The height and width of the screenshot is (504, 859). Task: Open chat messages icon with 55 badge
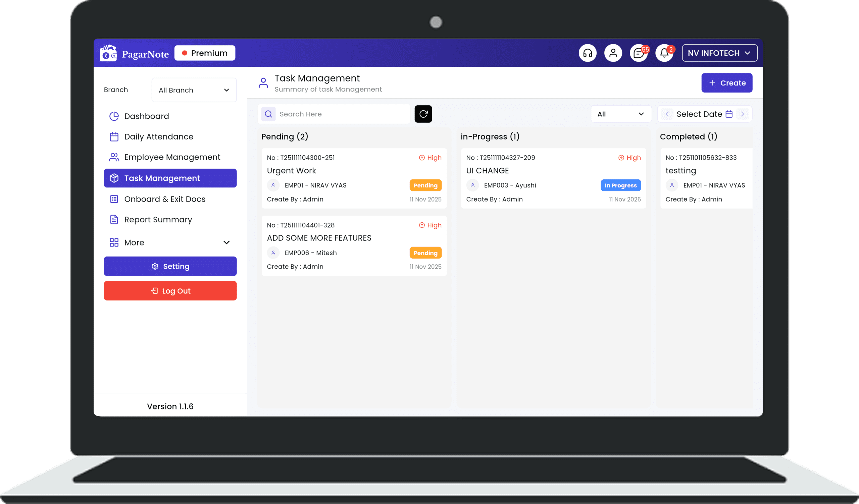[639, 53]
